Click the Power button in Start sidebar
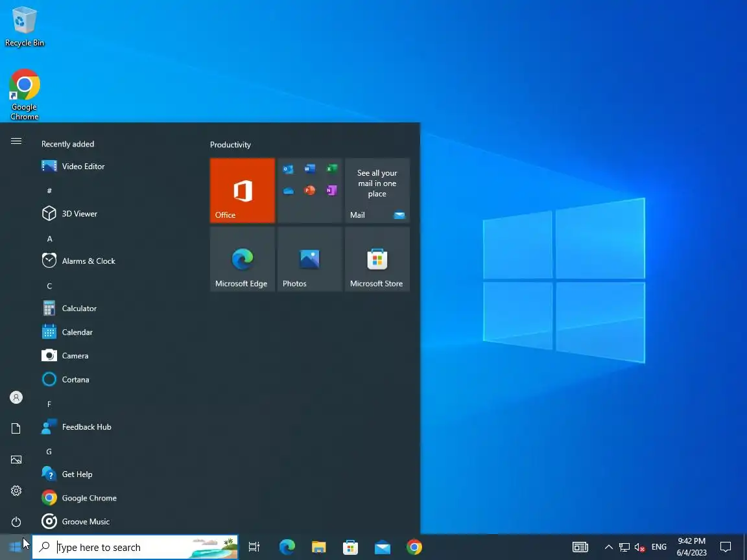 point(16,522)
